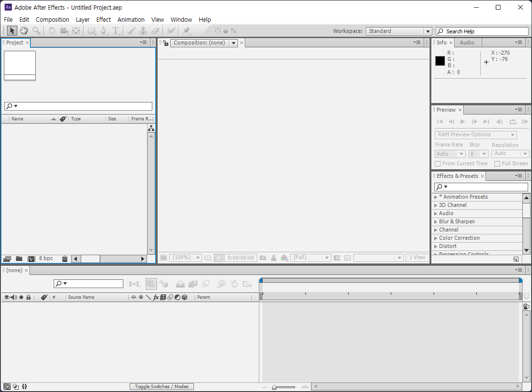Select the Horizontal Type tool
The height and width of the screenshot is (392, 532).
click(116, 31)
